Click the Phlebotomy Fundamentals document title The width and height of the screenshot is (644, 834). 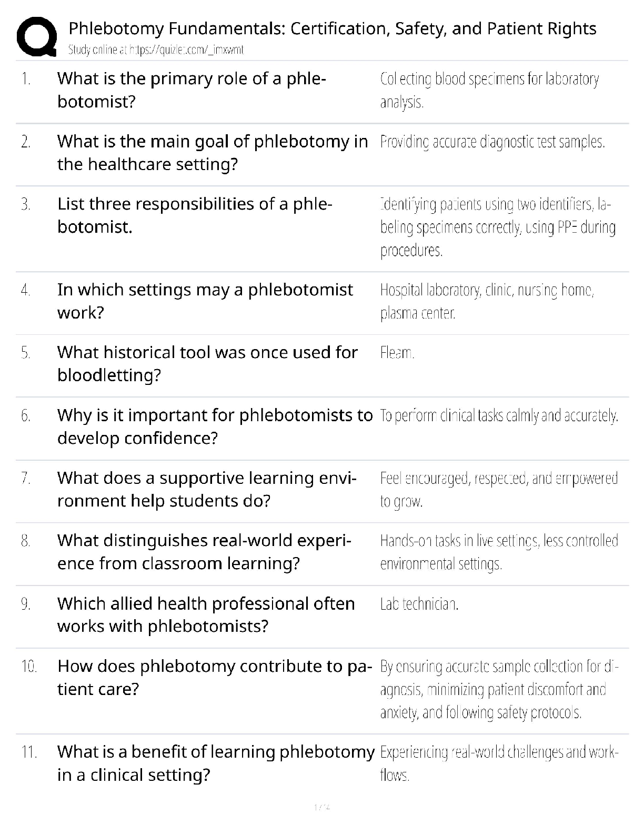coord(333,28)
